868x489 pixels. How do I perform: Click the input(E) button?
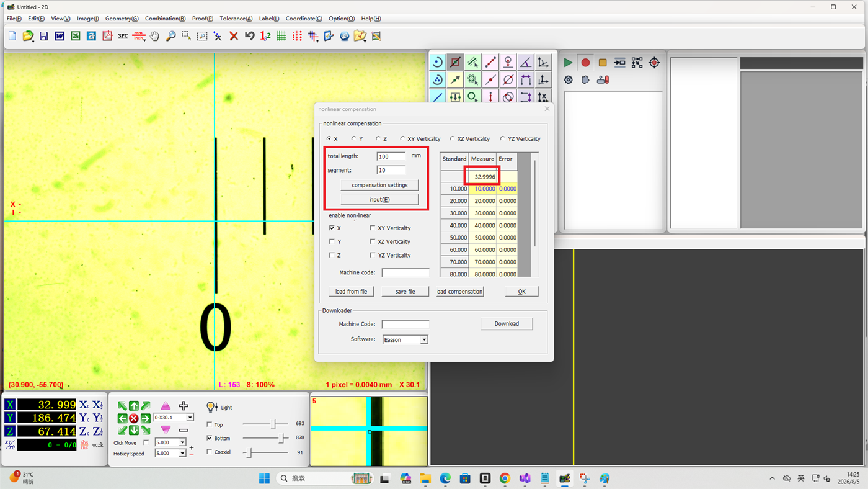point(379,199)
